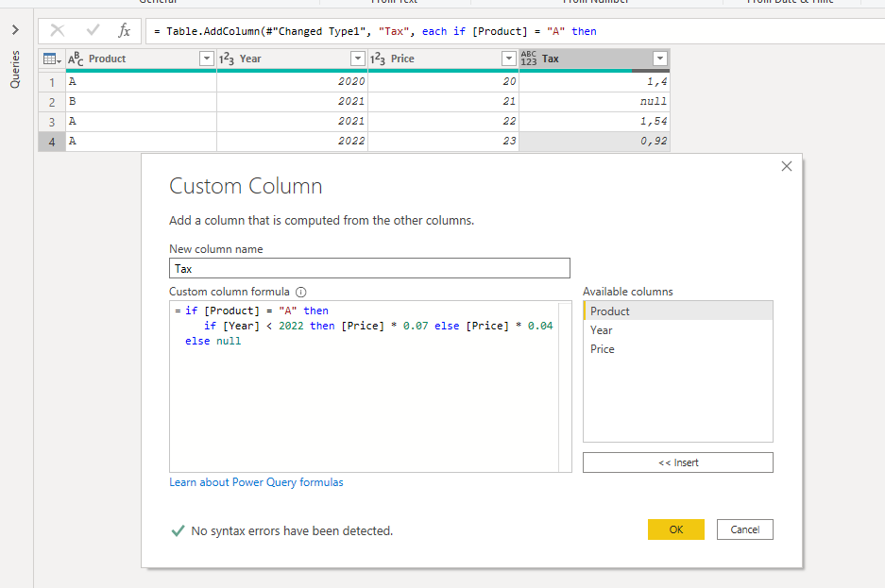Select row number 3
The width and height of the screenshot is (885, 588).
point(52,122)
